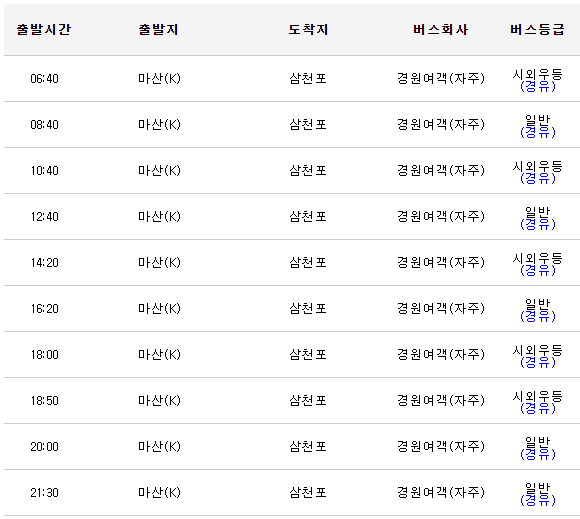This screenshot has height=519, width=580.
Task: Click 마산(K) in the 06:40 row
Action: 159,78
